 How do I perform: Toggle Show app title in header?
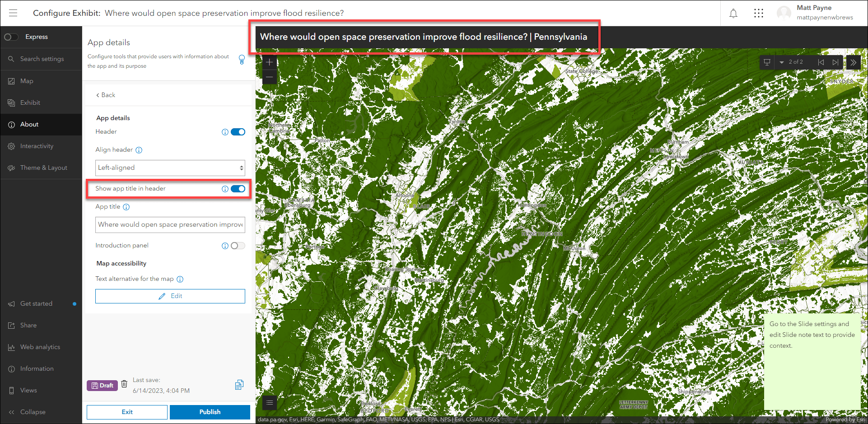pos(238,189)
